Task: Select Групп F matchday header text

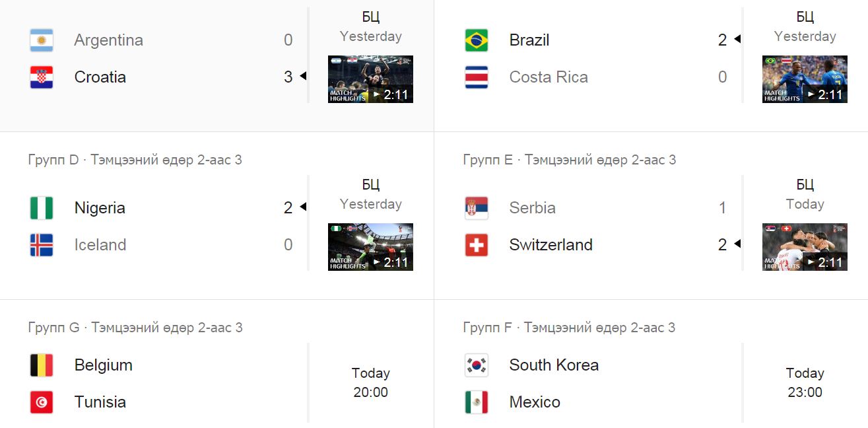Action: coord(570,328)
